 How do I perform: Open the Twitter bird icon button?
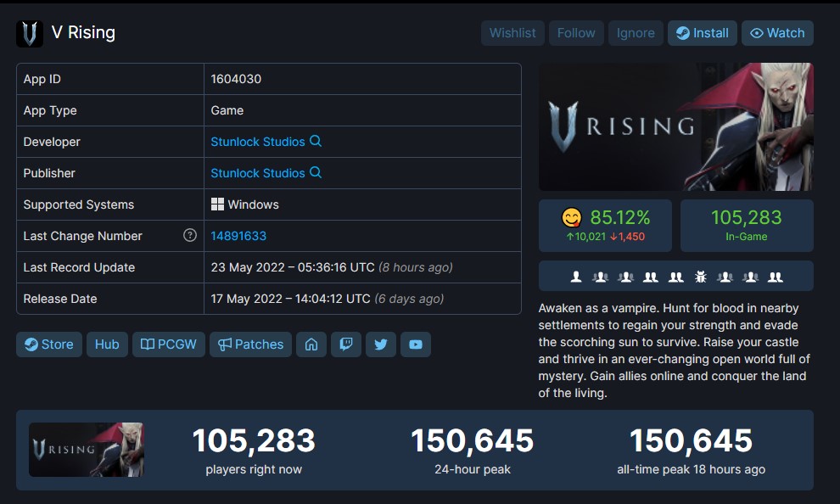tap(381, 344)
